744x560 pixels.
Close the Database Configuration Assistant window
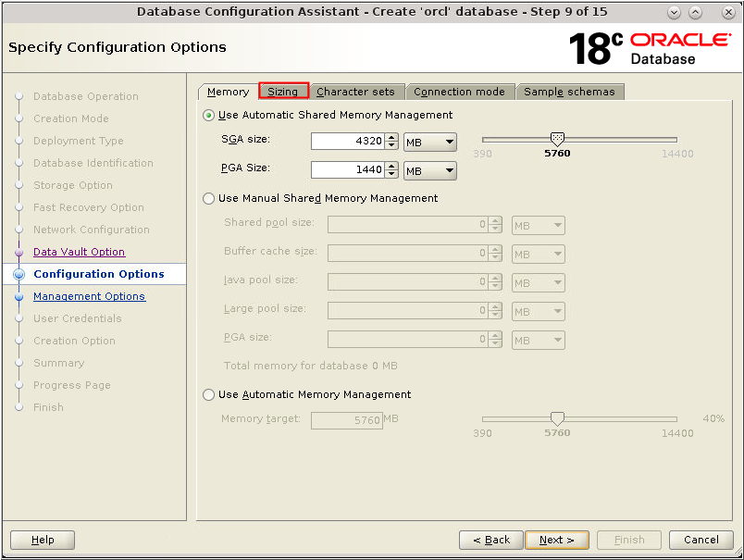pos(728,12)
